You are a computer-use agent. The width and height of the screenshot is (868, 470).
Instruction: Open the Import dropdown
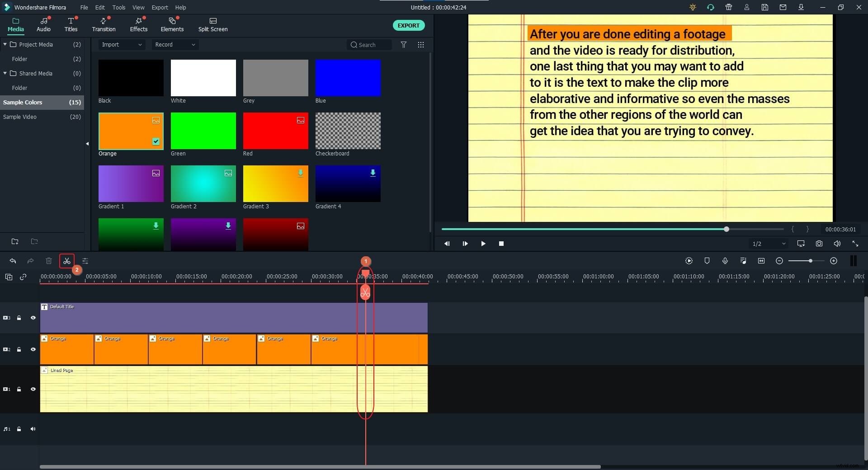(x=121, y=44)
